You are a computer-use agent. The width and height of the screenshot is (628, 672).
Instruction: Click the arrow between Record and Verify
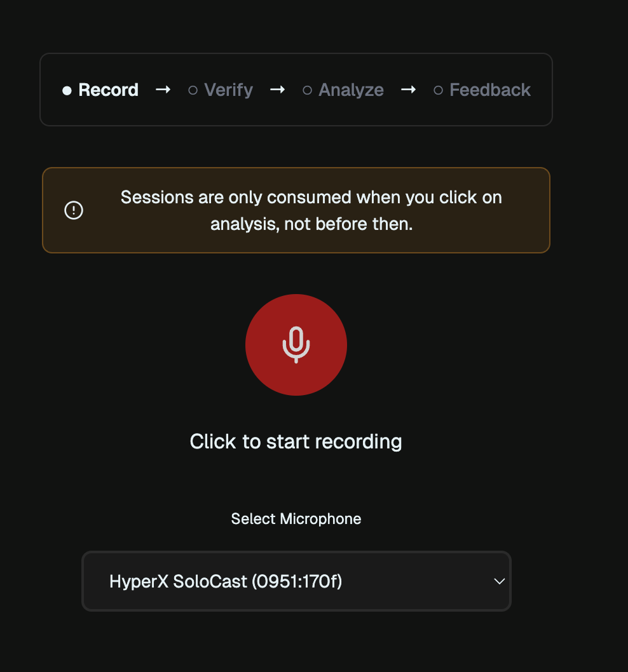[162, 90]
